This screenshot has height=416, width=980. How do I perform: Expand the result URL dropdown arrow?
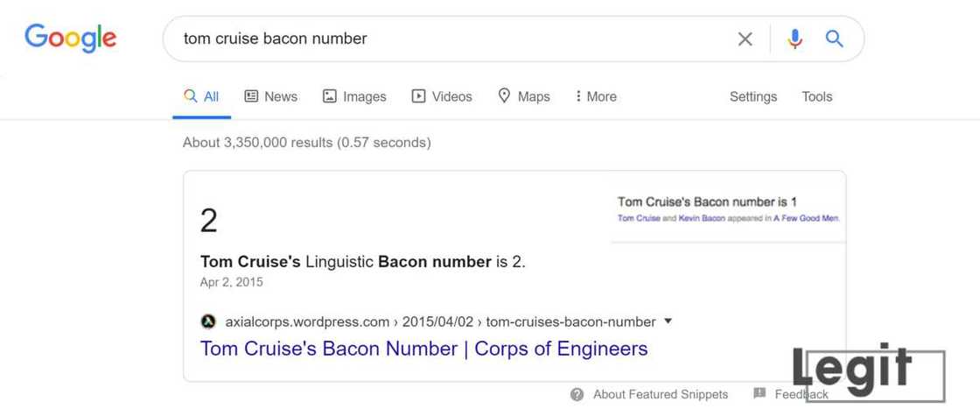pos(668,321)
